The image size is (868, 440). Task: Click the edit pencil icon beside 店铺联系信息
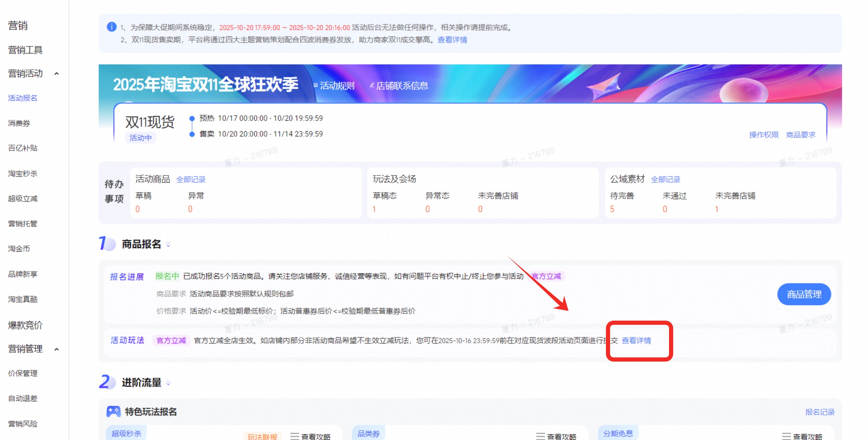[372, 85]
